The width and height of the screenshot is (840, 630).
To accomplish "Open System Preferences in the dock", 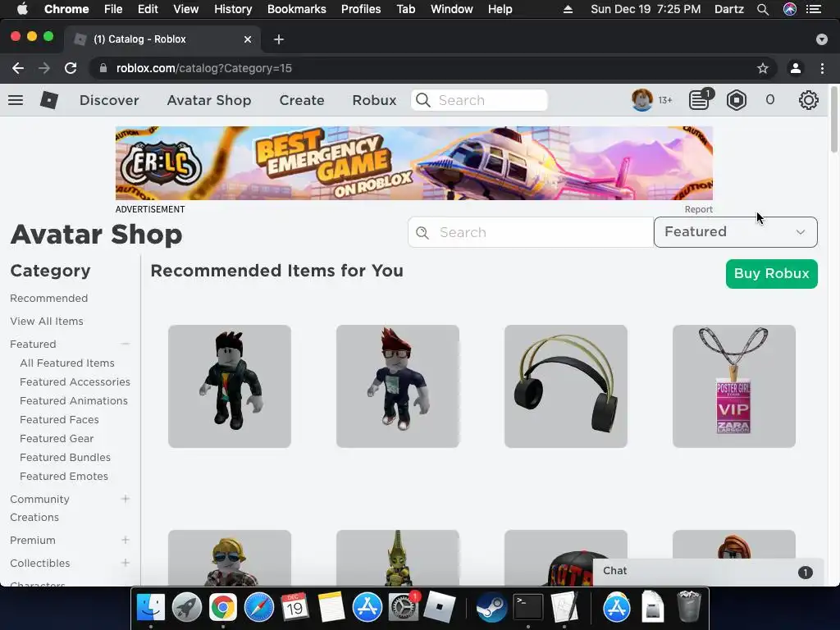I will click(403, 608).
